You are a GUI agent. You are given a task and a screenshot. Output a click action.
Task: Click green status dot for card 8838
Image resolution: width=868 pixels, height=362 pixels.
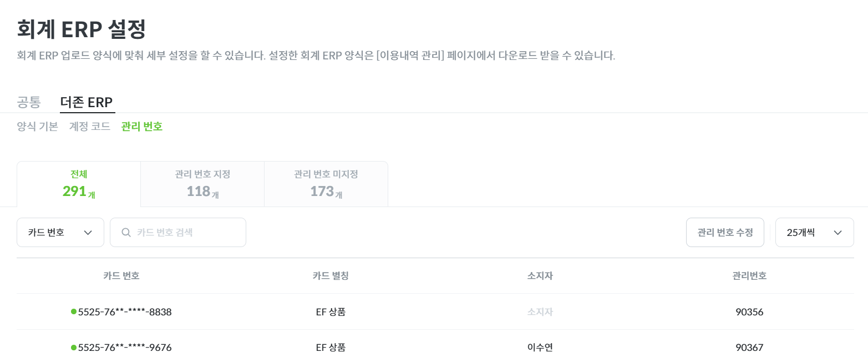(74, 311)
